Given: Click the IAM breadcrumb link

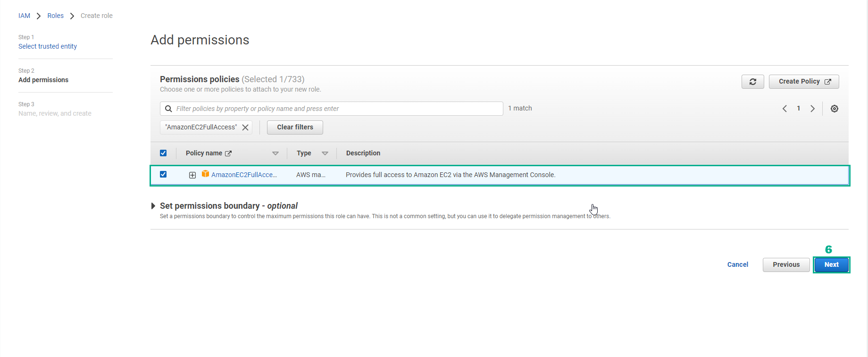Looking at the screenshot, I should (24, 16).
